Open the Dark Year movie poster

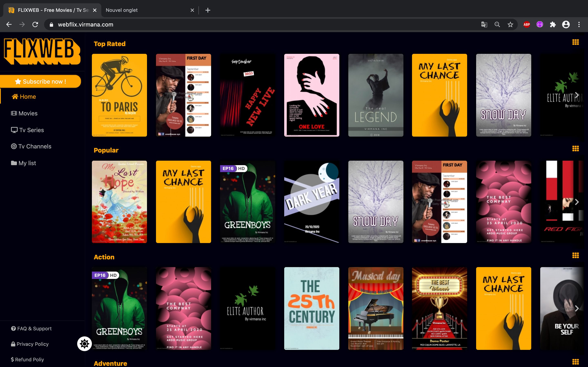312,202
